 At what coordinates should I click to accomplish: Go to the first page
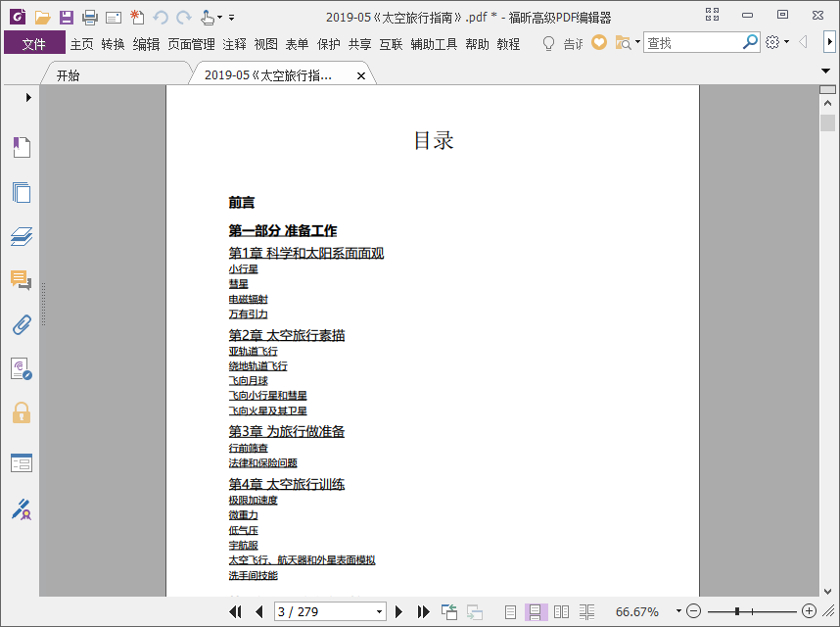[x=235, y=611]
